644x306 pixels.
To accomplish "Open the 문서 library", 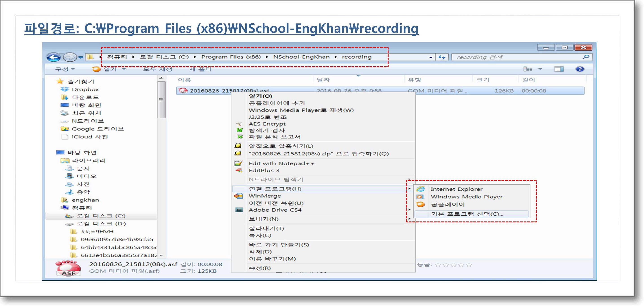I will (x=83, y=168).
